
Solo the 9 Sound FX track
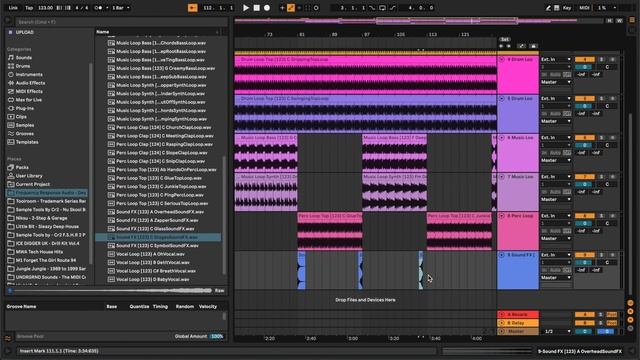(601, 255)
